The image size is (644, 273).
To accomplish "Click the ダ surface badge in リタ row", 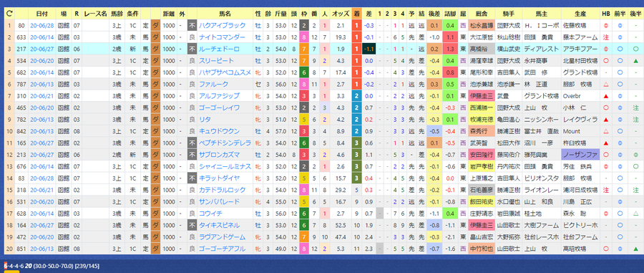I will coord(156,120).
